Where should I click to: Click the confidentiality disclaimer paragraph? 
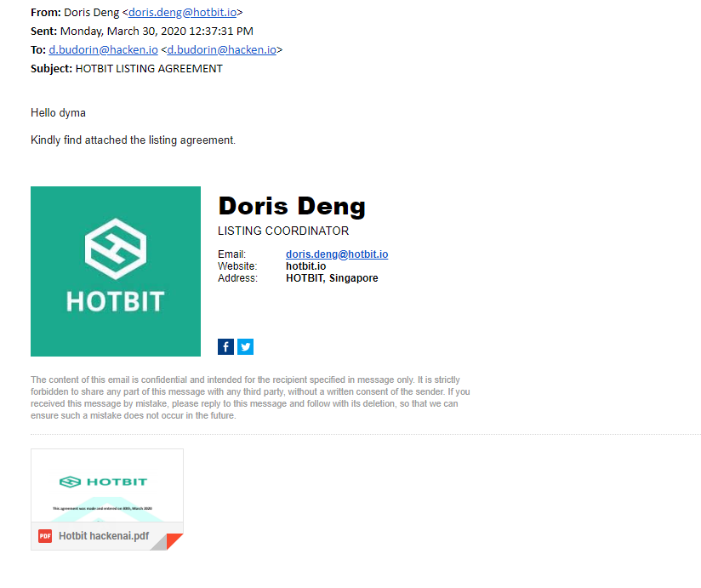point(250,397)
